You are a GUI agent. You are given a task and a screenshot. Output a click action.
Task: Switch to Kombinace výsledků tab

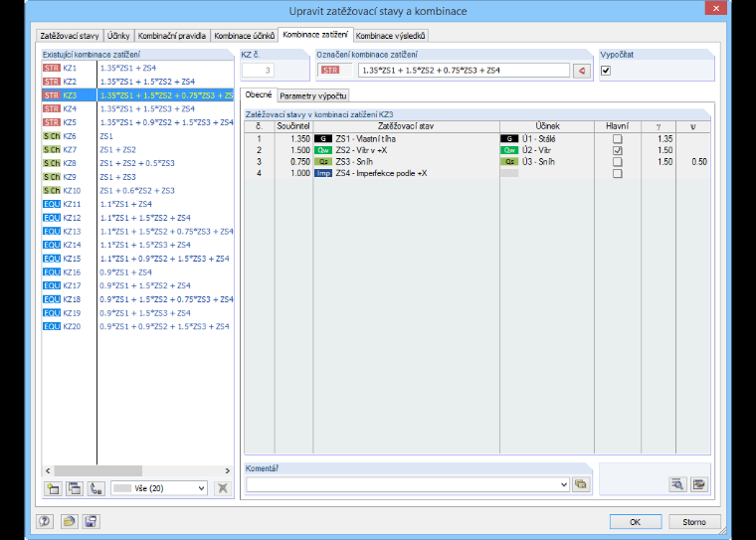click(391, 36)
